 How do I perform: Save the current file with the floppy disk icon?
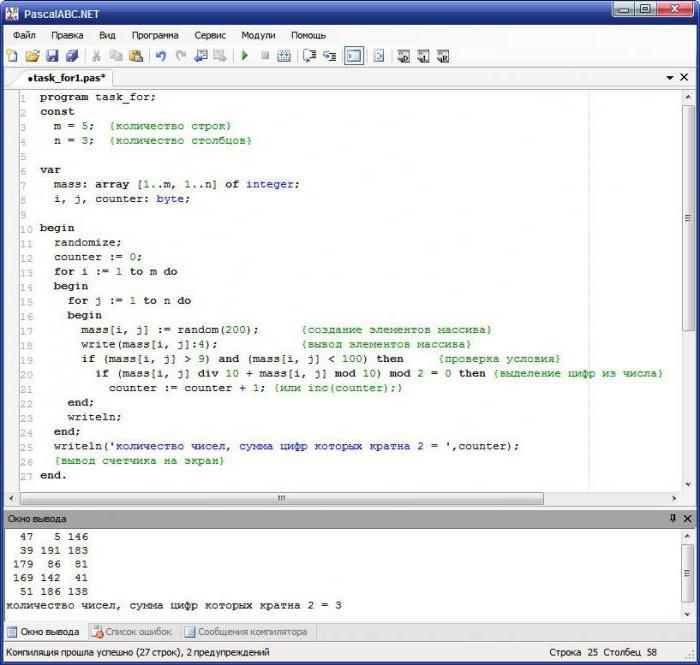tap(52, 56)
